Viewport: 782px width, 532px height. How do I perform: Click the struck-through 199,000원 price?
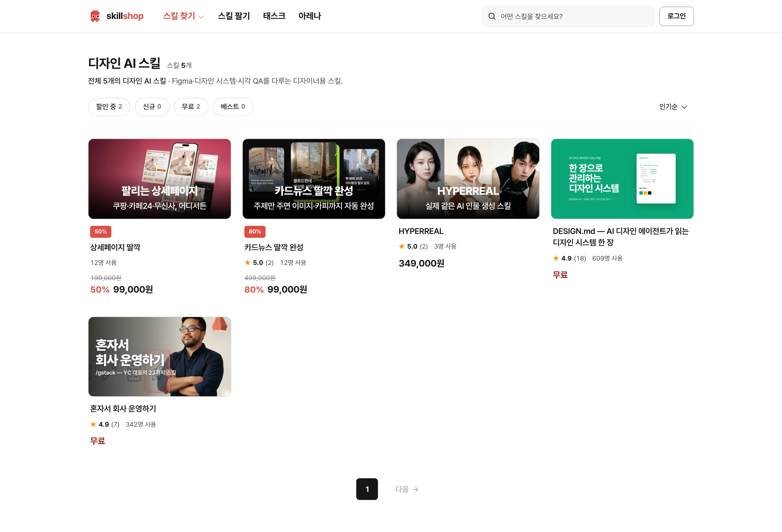pos(106,278)
